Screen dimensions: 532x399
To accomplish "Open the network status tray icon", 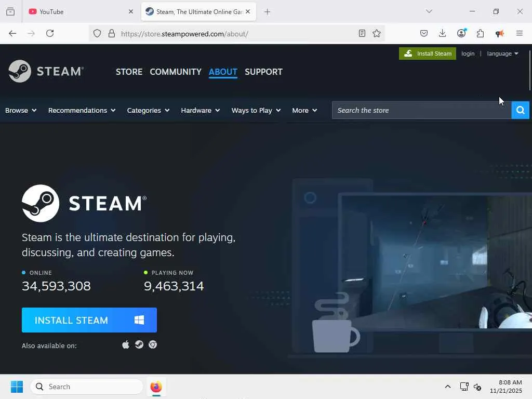I will coord(464,387).
